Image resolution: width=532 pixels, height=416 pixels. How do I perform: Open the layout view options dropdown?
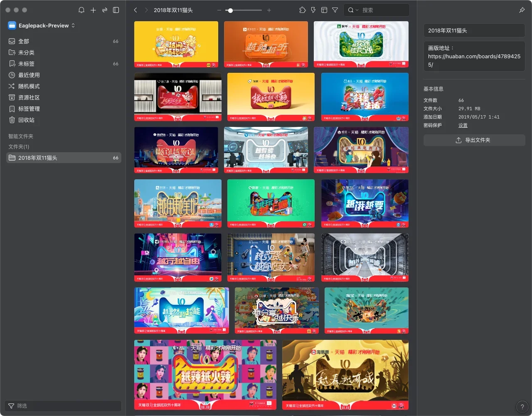pos(324,10)
